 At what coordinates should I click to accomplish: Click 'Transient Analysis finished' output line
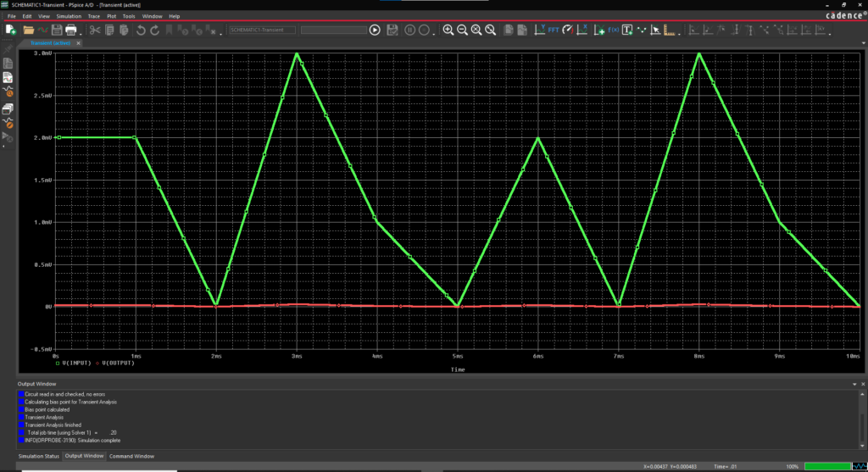click(53, 425)
